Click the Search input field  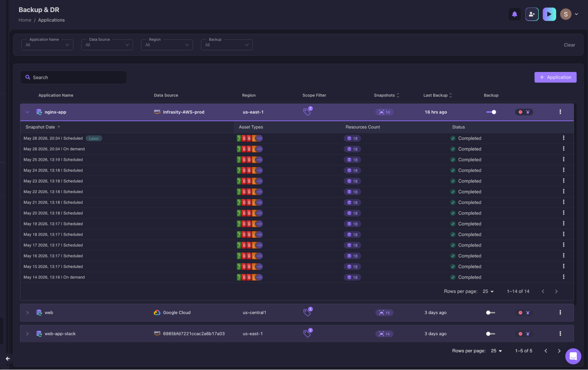(74, 77)
